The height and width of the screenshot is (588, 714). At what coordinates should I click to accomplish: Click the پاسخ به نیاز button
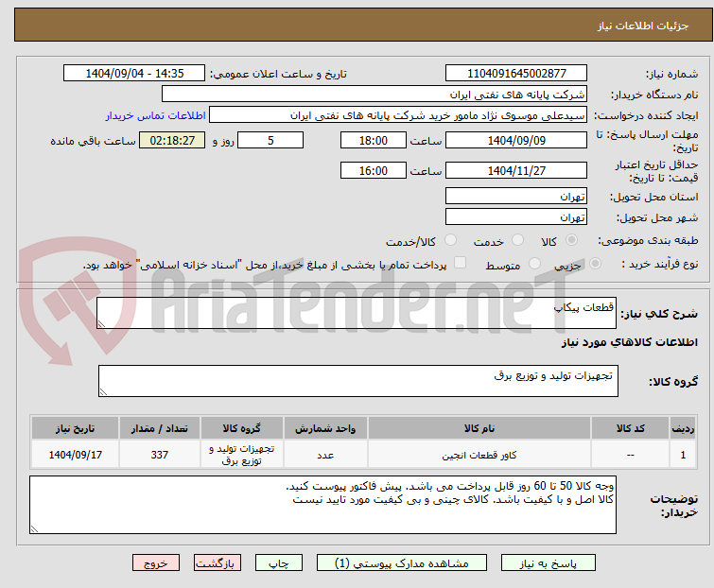548,563
